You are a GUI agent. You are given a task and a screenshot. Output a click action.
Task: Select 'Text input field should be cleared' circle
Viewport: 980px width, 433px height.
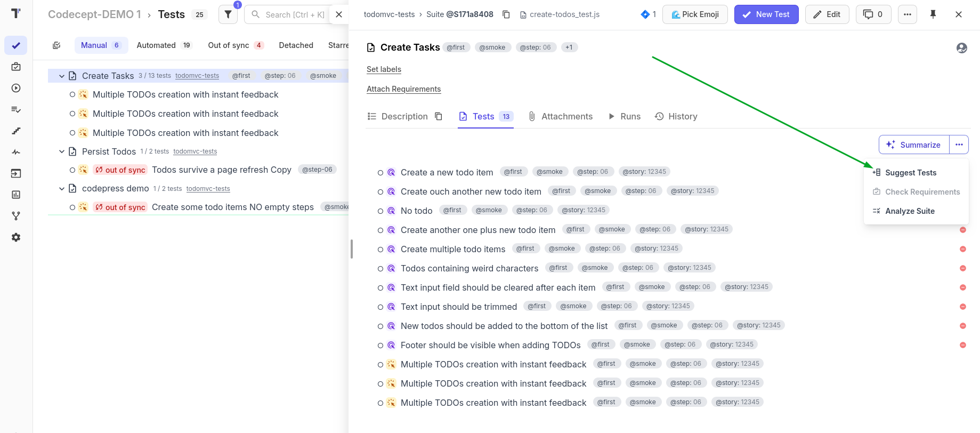(380, 288)
